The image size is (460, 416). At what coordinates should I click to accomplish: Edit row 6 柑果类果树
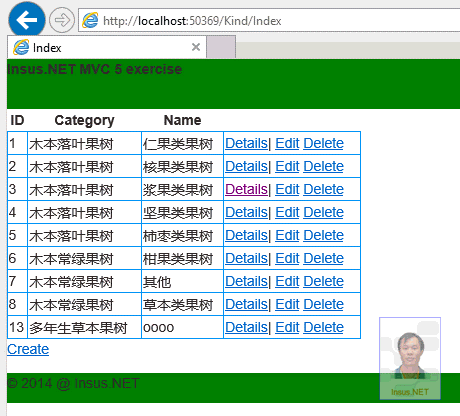tap(287, 258)
